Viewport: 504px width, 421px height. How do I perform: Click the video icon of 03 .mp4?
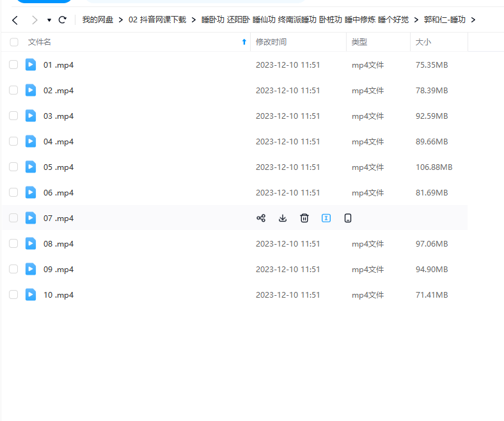pyautogui.click(x=31, y=116)
